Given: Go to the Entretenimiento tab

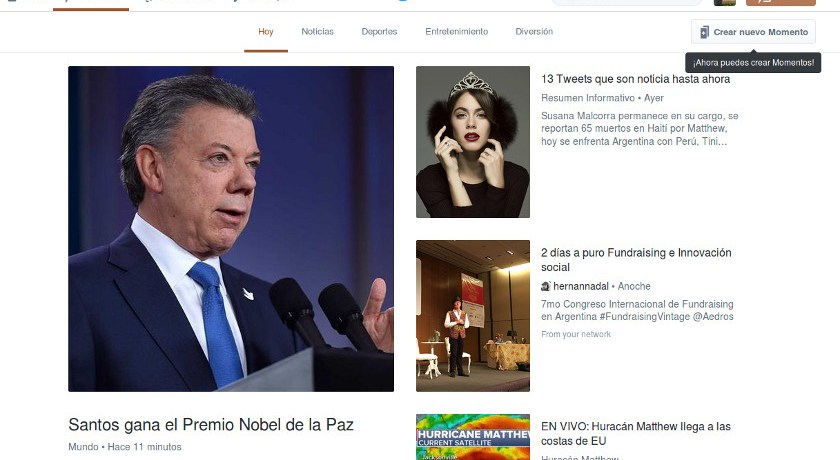Looking at the screenshot, I should point(456,32).
